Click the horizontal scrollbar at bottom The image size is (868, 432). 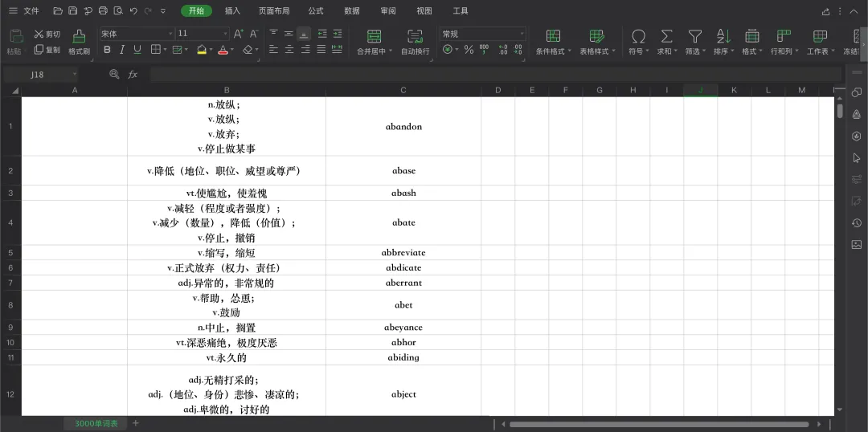click(x=659, y=424)
